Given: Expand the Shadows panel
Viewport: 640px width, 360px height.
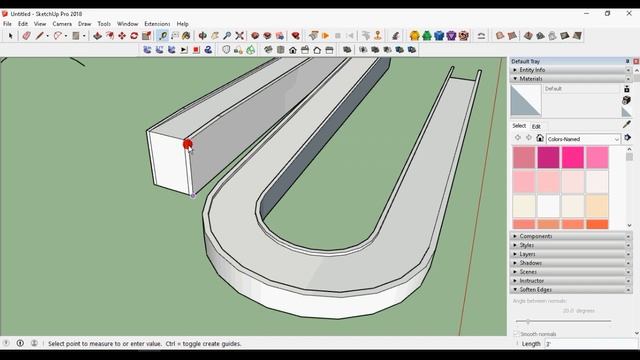Looking at the screenshot, I should point(571,263).
